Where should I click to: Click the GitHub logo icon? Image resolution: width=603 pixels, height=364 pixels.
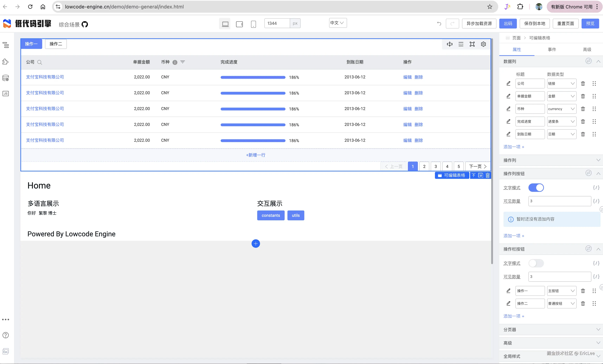(85, 24)
